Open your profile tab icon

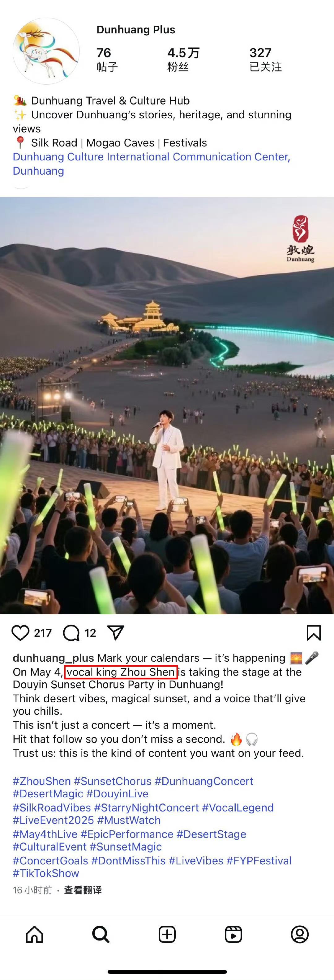tap(300, 934)
